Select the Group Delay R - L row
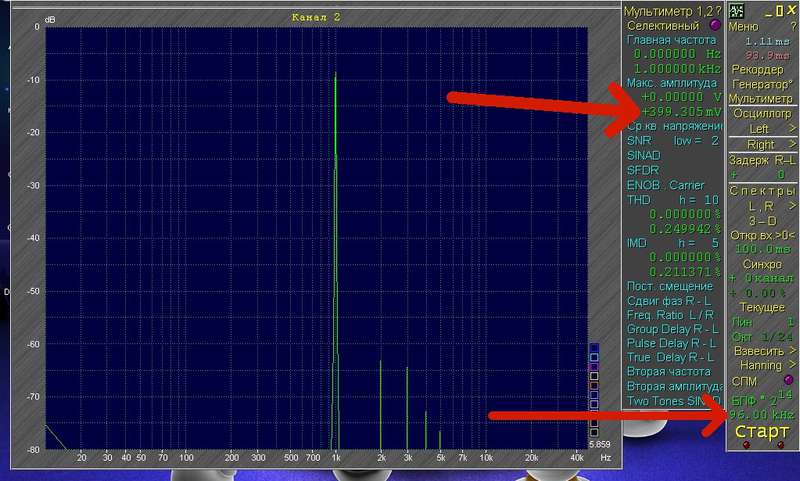 pos(672,329)
